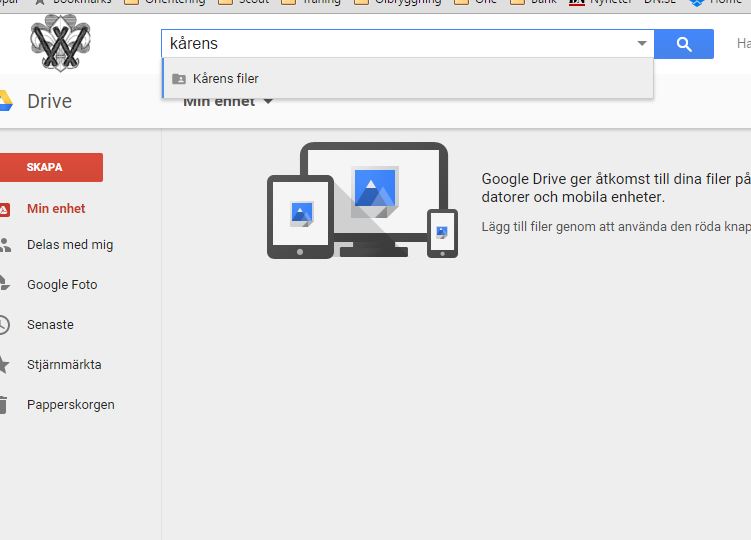Click the red SKAPA button
751x540 pixels.
51,167
